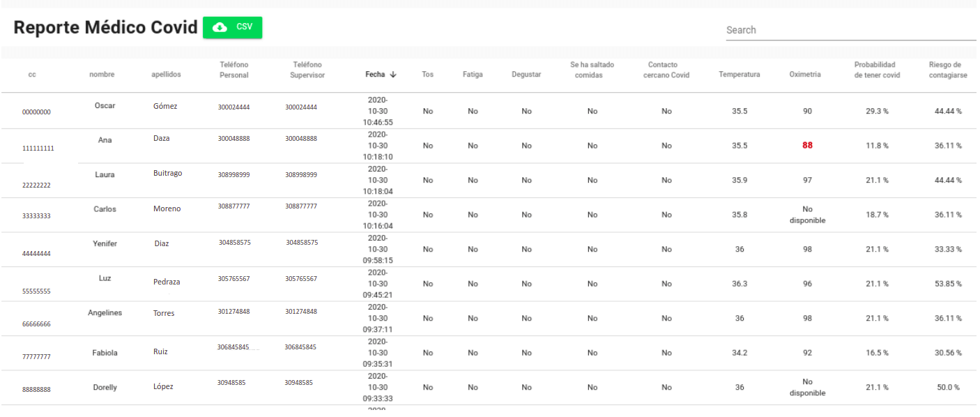Image resolution: width=980 pixels, height=417 pixels.
Task: Click cc value 111111111
Action: pos(38,149)
